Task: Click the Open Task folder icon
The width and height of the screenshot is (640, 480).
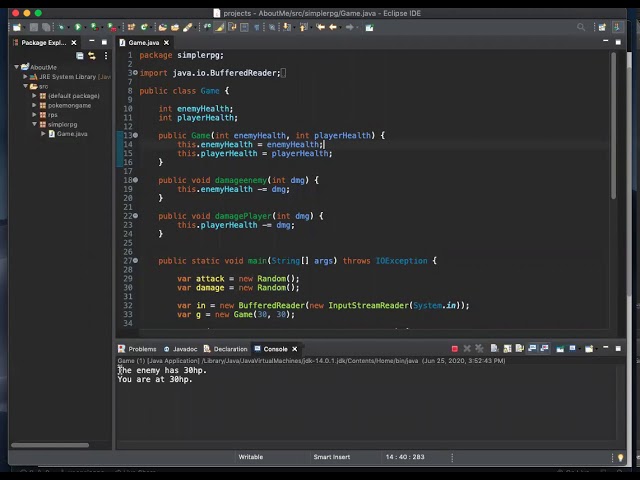Action: click(x=175, y=27)
